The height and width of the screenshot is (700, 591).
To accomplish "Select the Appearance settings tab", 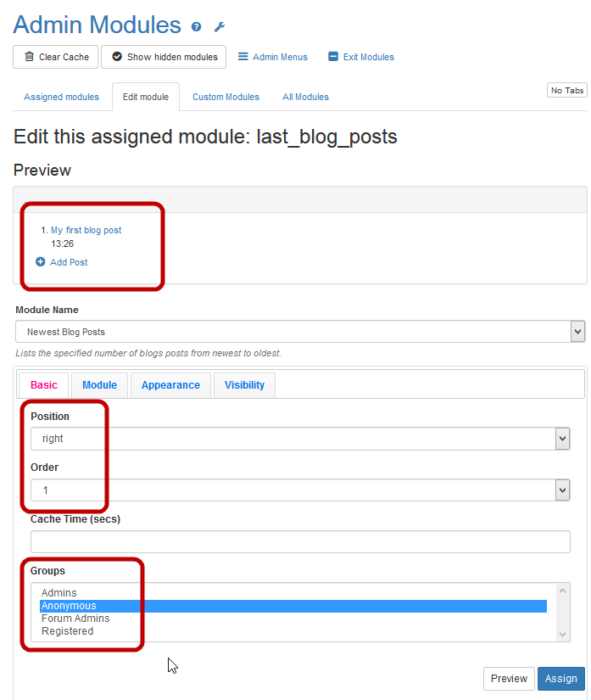I will click(170, 385).
